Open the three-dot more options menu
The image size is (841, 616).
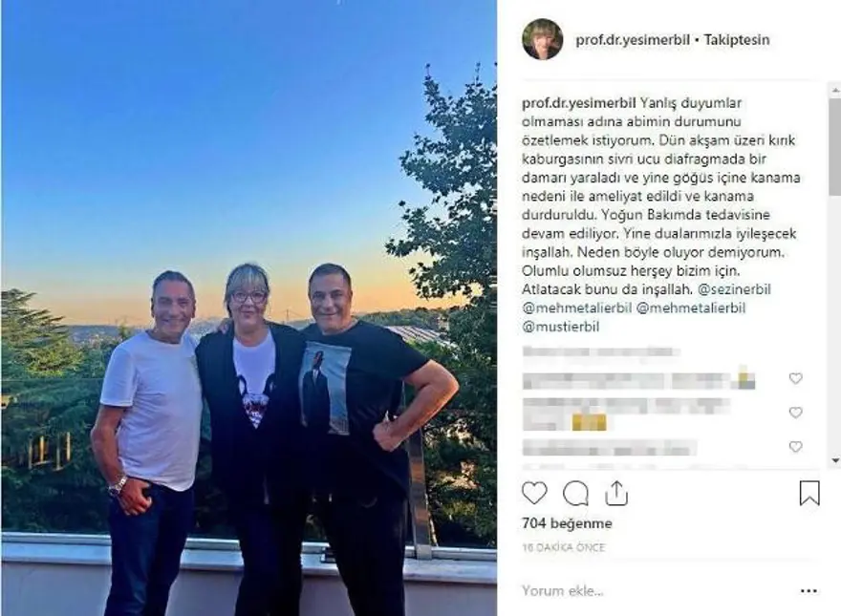pyautogui.click(x=809, y=591)
